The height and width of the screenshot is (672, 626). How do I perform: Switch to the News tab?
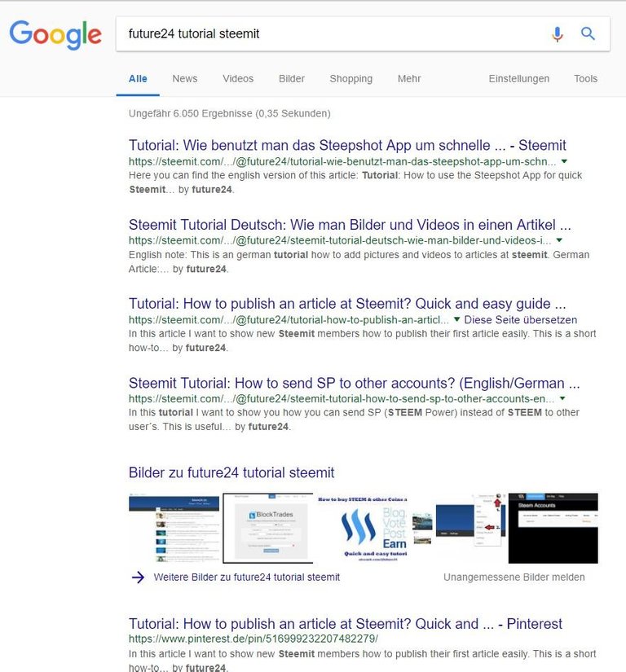(x=185, y=79)
